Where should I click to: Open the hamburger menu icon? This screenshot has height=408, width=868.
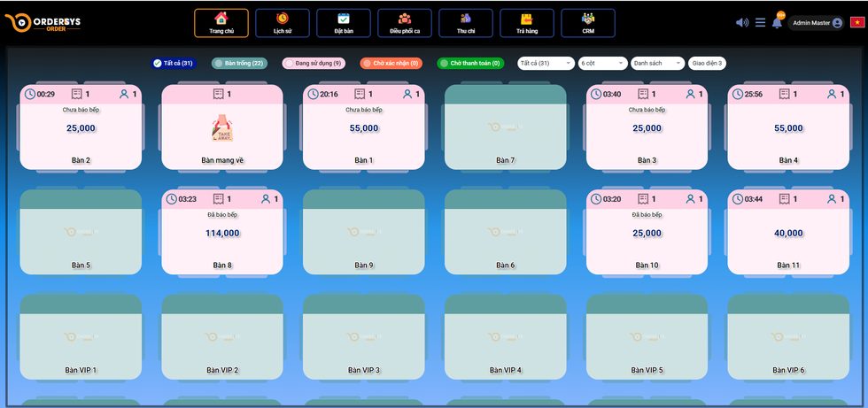coord(760,23)
